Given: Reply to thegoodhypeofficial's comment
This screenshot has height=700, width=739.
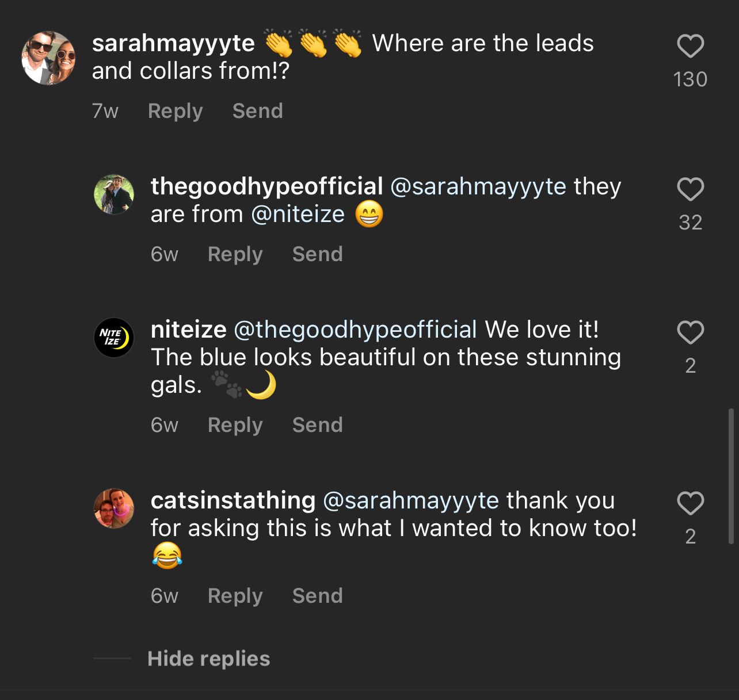Looking at the screenshot, I should pos(235,254).
